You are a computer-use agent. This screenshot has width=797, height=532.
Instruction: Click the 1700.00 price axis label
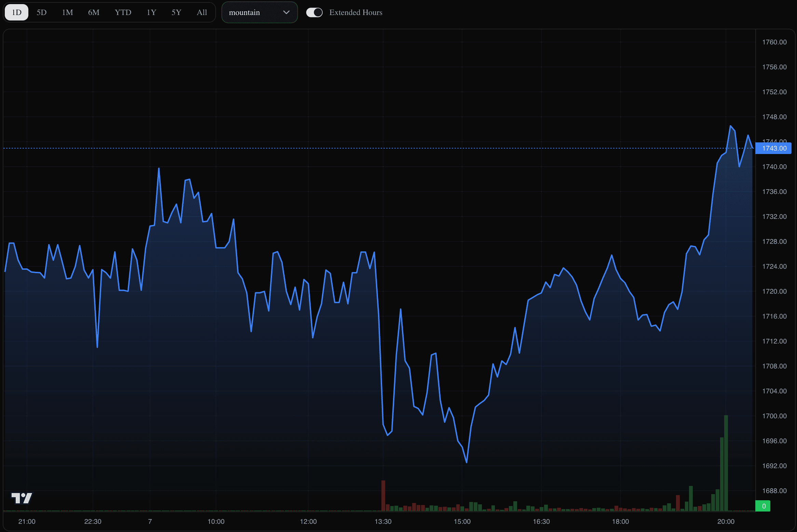coord(774,416)
